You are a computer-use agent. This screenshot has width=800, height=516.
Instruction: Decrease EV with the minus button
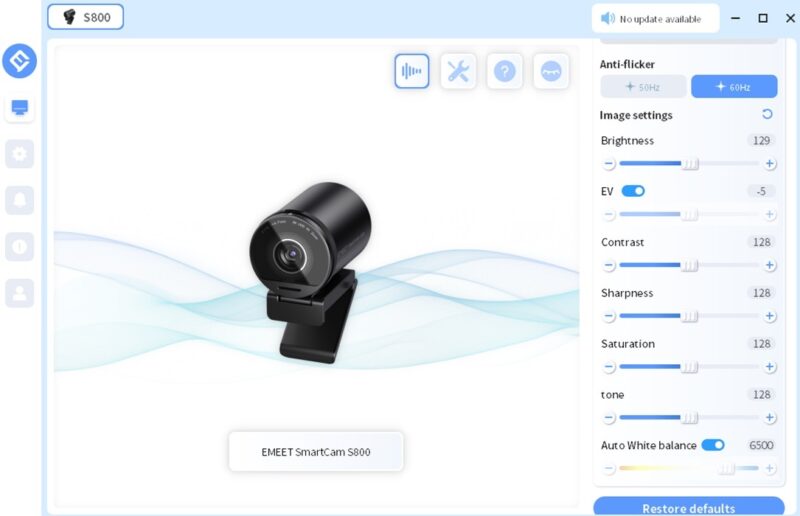pos(609,214)
